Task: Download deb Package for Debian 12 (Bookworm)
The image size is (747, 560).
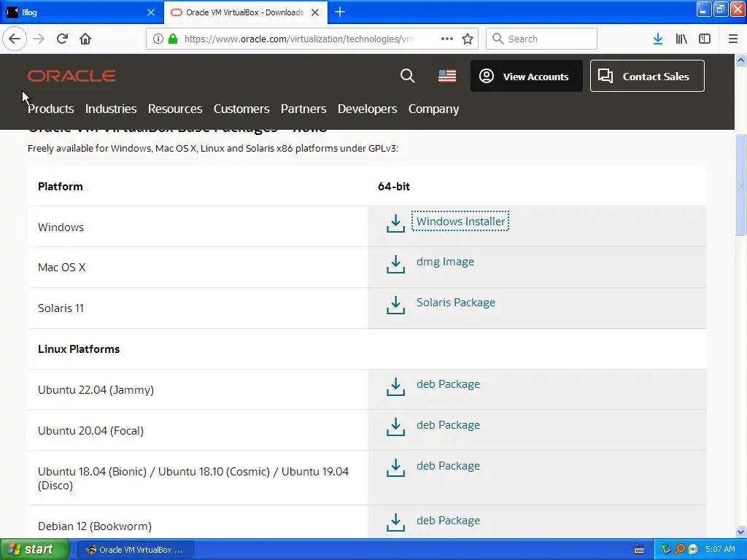Action: tap(448, 521)
